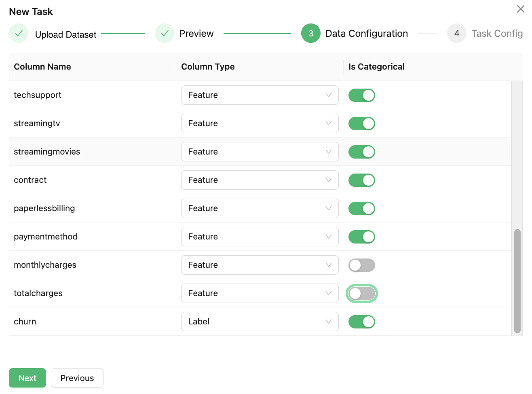The width and height of the screenshot is (532, 394).
Task: Go to the Upload Dataset step
Action: point(65,35)
